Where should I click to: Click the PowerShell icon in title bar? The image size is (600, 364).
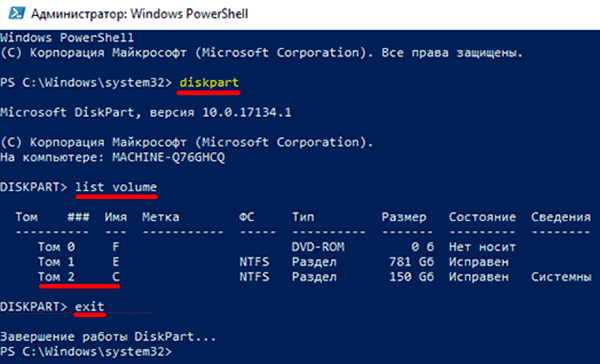coord(17,13)
